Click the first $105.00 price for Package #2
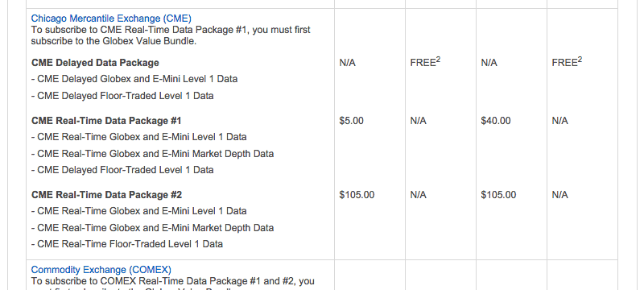This screenshot has height=290, width=644. tap(357, 195)
